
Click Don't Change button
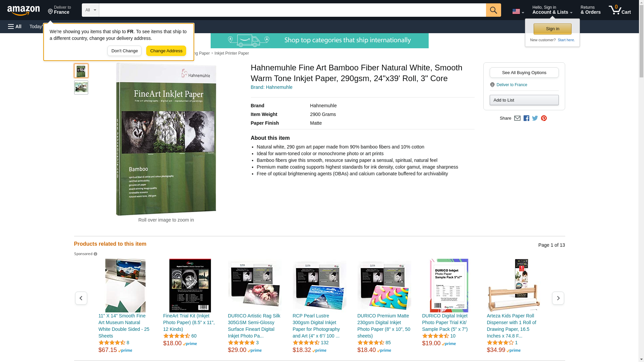[x=124, y=51]
